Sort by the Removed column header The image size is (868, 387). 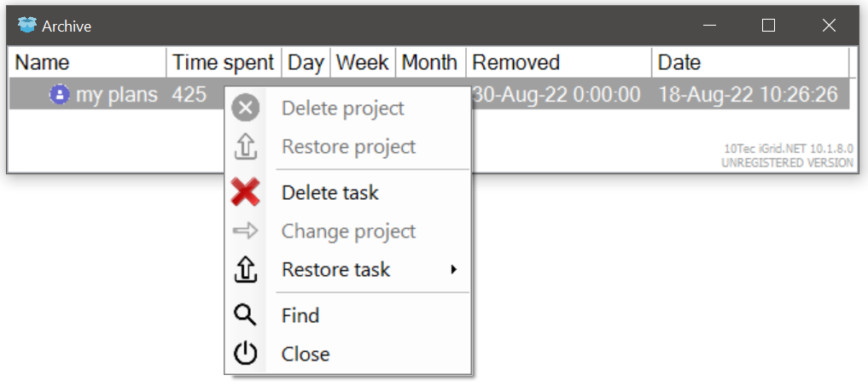[516, 62]
